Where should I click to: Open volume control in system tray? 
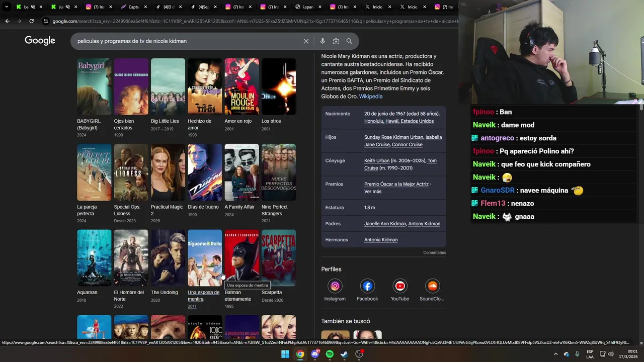[611, 354]
